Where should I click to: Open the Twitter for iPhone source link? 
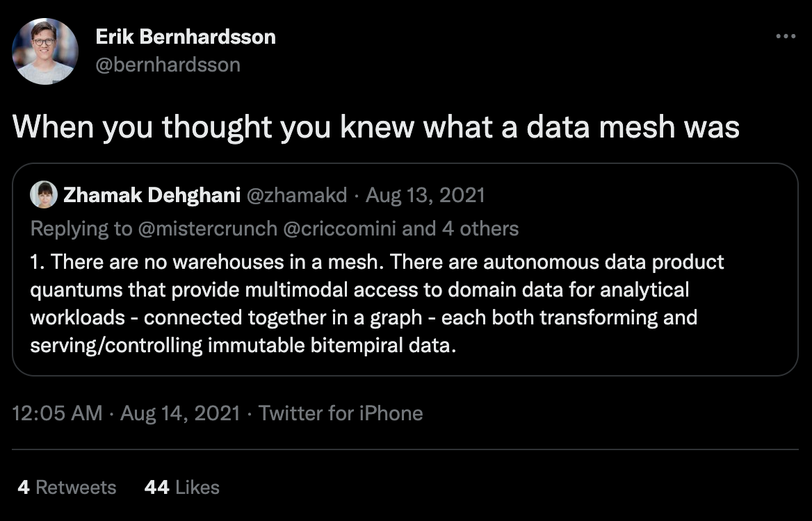click(x=341, y=413)
